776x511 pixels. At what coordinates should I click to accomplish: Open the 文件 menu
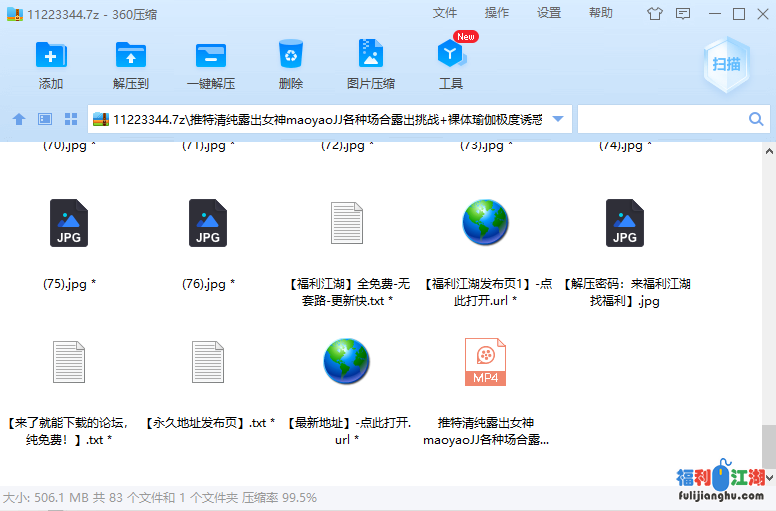pyautogui.click(x=445, y=13)
